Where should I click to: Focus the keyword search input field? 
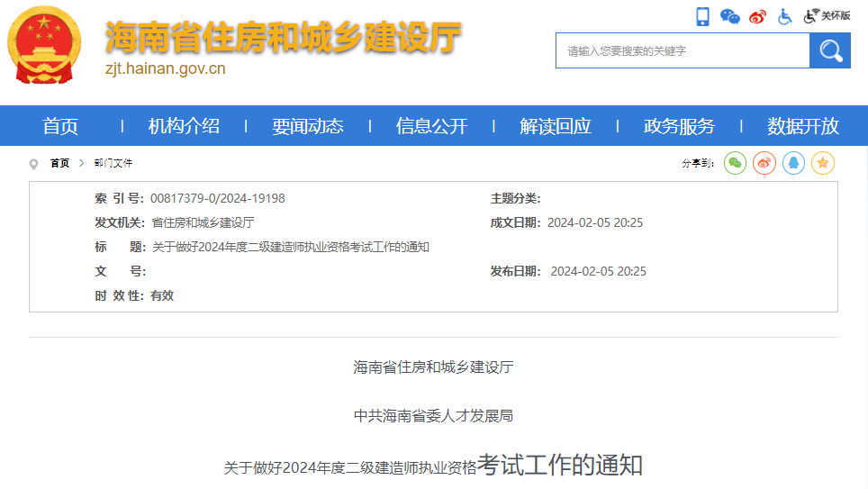683,51
